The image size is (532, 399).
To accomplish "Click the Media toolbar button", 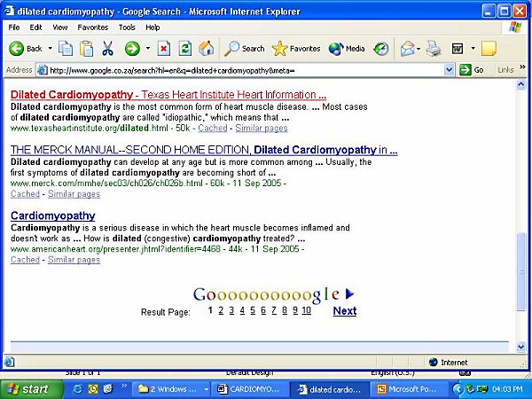I will (347, 49).
